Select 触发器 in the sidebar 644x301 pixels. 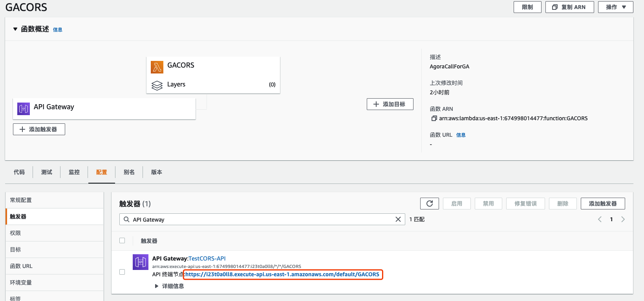(x=55, y=217)
